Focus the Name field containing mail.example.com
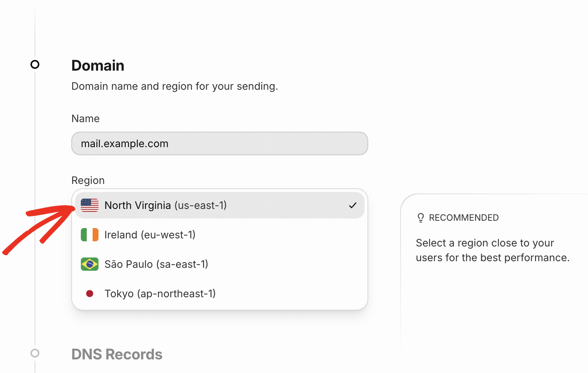The image size is (588, 373). [x=219, y=143]
